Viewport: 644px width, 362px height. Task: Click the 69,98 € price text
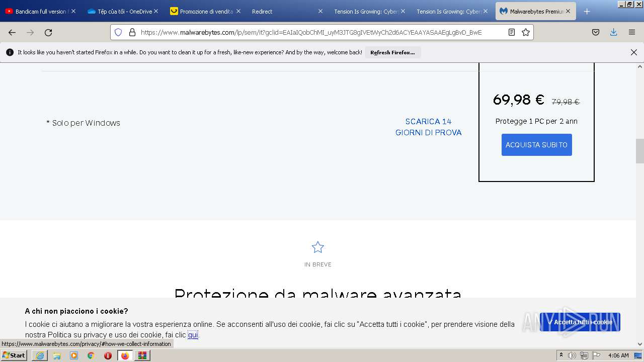point(518,100)
